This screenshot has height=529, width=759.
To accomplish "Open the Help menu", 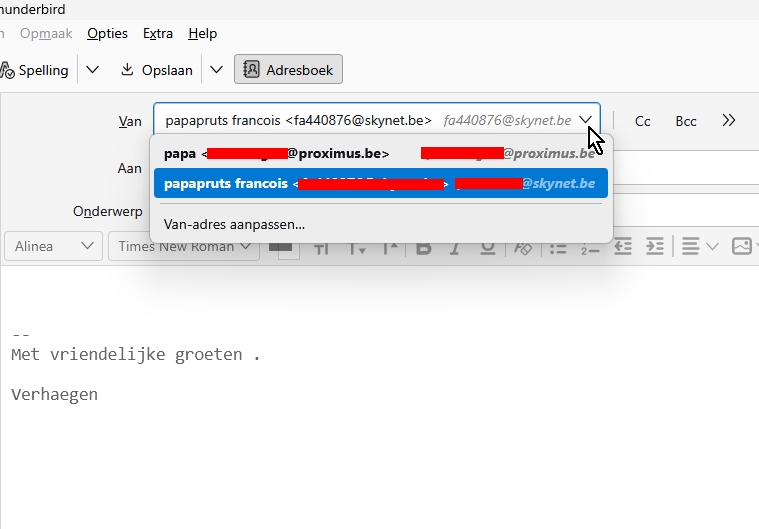I will click(x=203, y=33).
